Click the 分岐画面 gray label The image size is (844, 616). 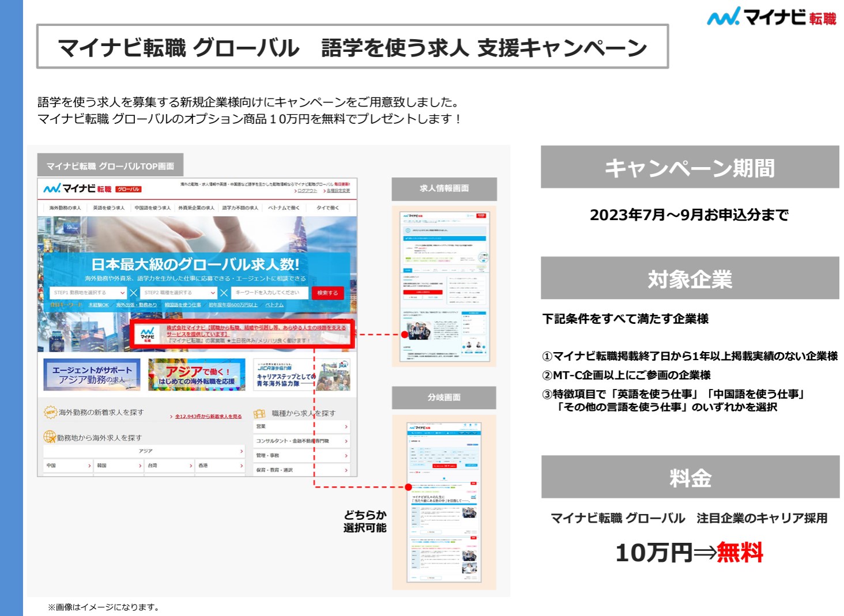coord(444,398)
